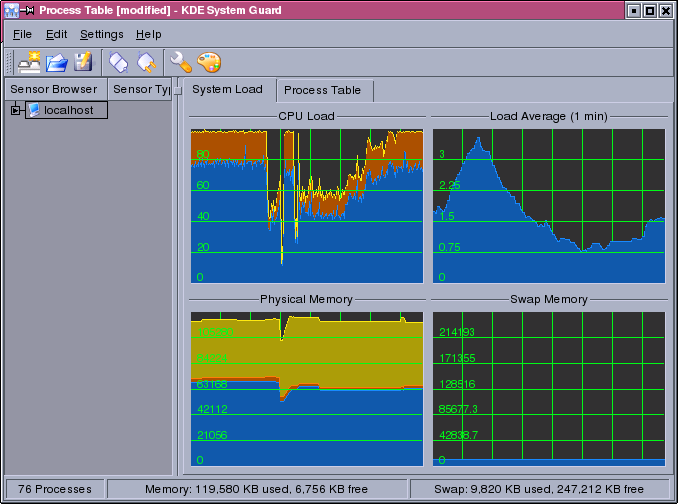Click the Sensor Type column header
Screen dimensions: 678x504
pos(140,89)
